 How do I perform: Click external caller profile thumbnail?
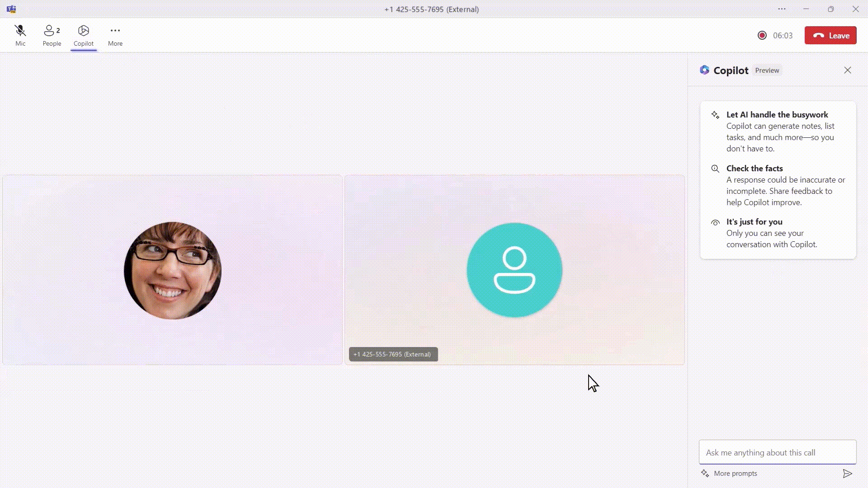(514, 269)
